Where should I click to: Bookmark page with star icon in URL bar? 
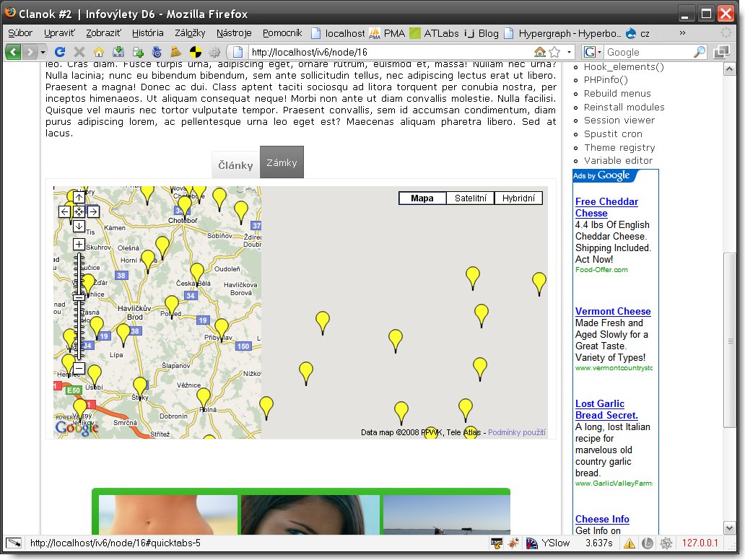[554, 52]
